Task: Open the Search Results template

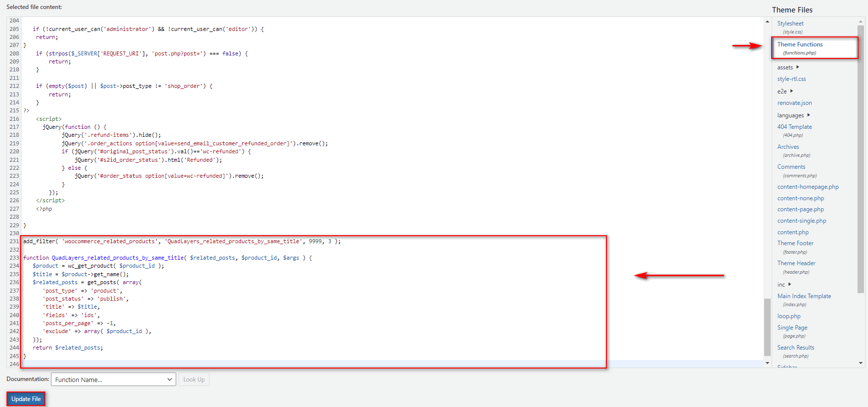Action: click(796, 348)
